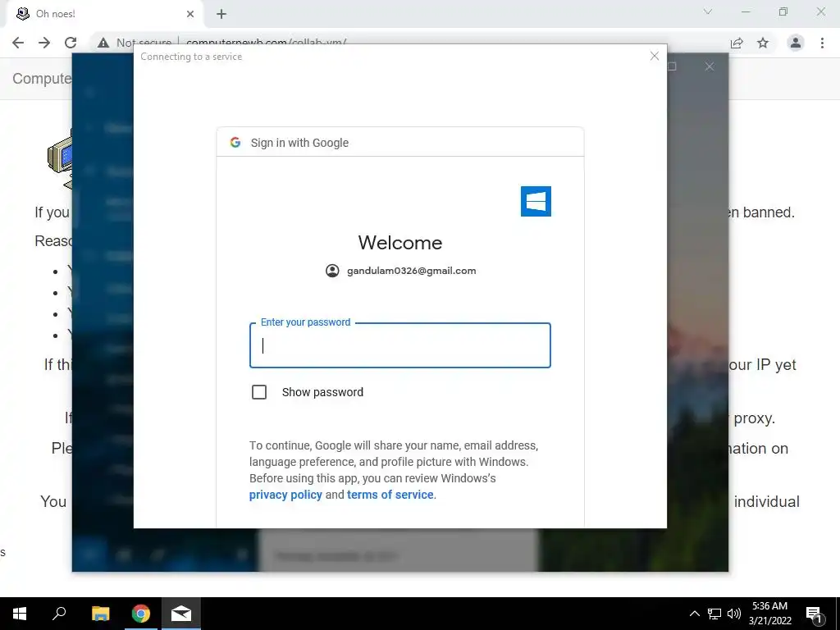Screen dimensions: 840x630
Task: Minimize the Chrome window
Action: tap(746, 11)
